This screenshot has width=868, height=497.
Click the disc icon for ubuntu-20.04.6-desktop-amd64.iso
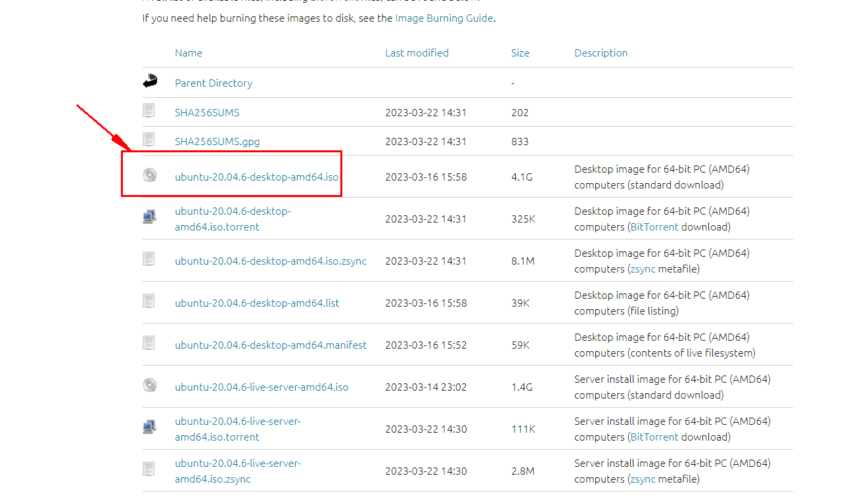click(x=150, y=175)
